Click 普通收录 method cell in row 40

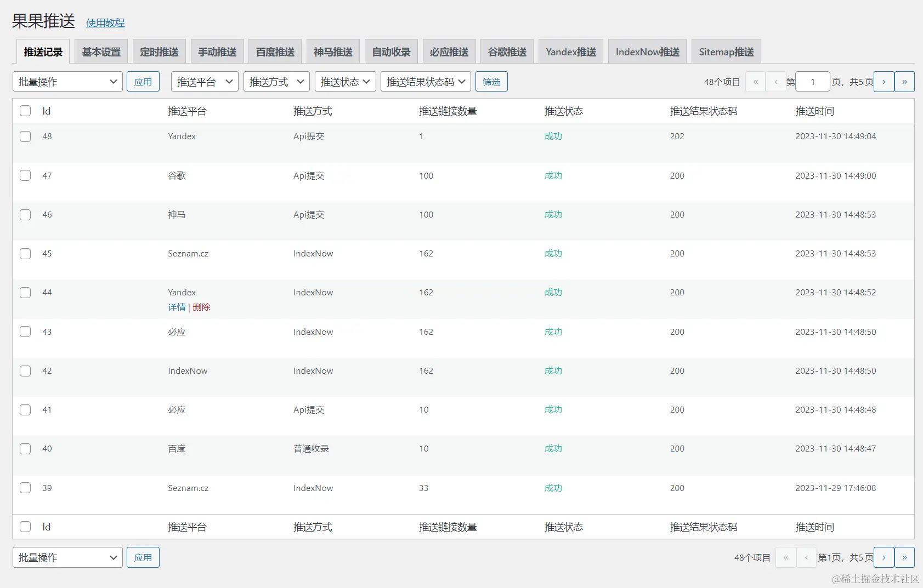(x=311, y=448)
